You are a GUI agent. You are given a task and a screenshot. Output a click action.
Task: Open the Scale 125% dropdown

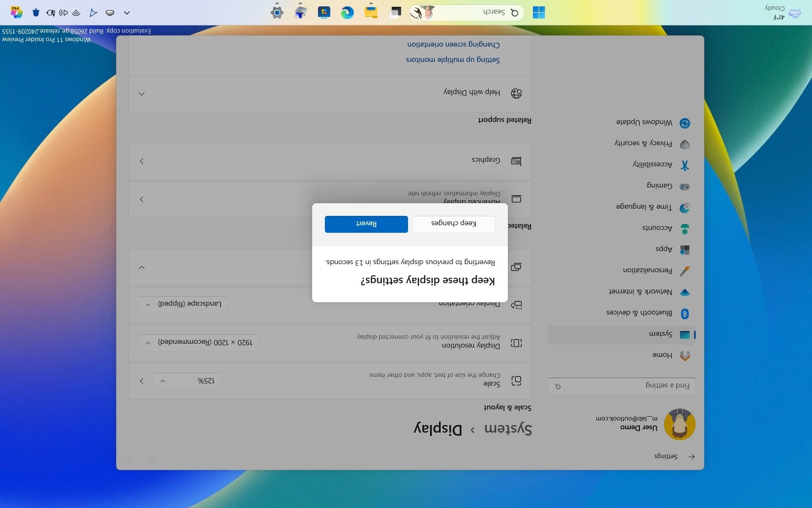point(187,380)
